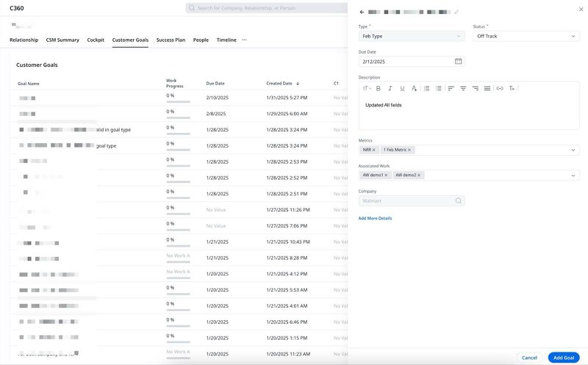
Task: Insert a hyperlink in the description
Action: [500, 88]
